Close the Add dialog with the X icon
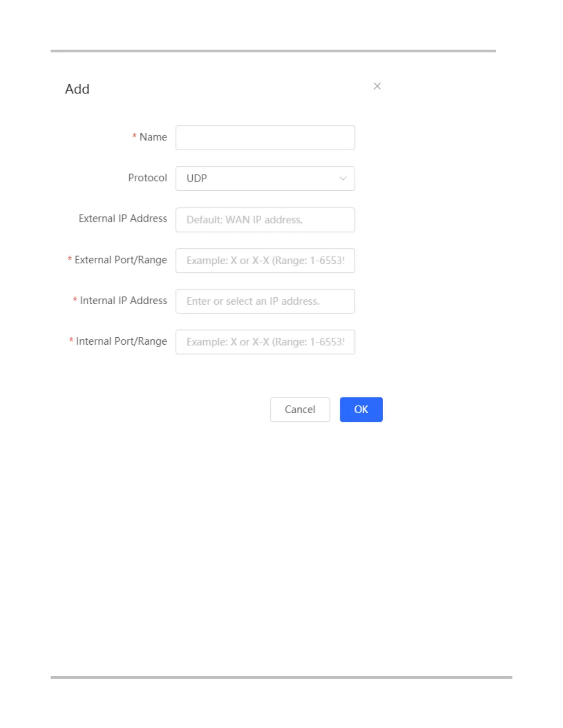 377,86
